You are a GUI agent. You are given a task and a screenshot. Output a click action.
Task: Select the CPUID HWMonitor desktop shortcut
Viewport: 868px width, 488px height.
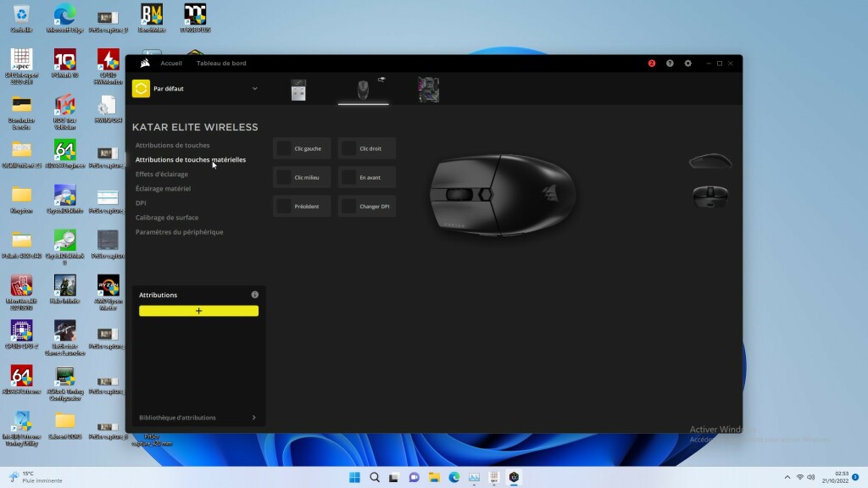108,66
